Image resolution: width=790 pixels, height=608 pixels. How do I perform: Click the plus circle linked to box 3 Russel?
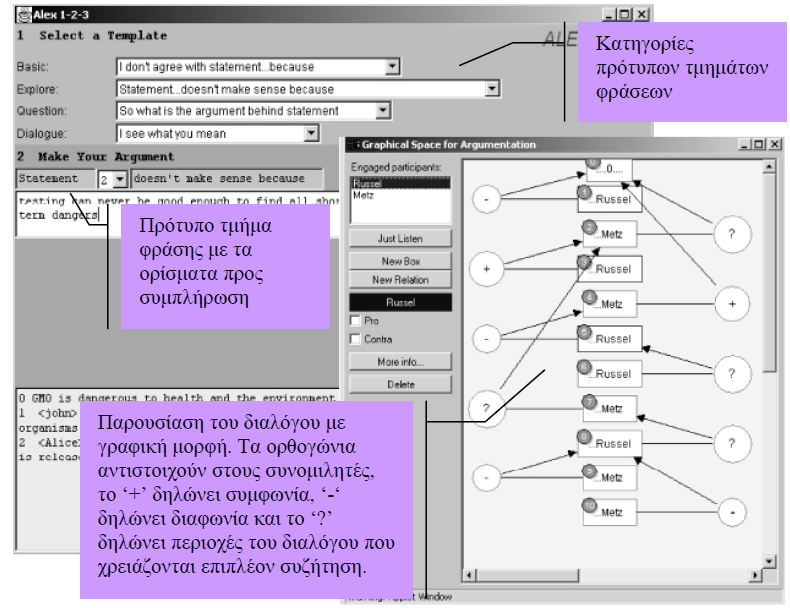(486, 269)
